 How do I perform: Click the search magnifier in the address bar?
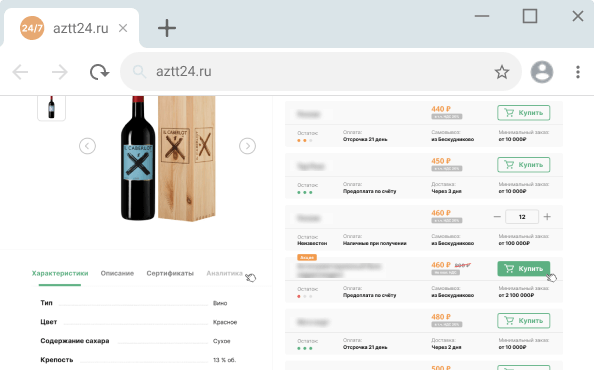[x=139, y=71]
